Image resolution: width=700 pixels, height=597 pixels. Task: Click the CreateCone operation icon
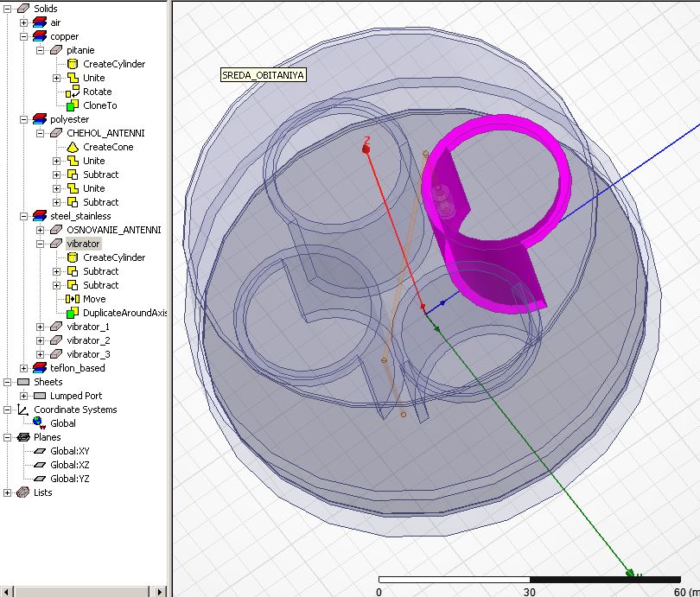tap(73, 147)
